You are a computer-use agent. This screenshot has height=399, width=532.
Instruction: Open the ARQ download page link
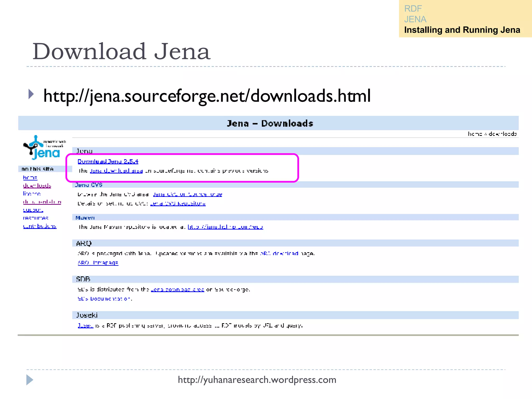(x=279, y=253)
